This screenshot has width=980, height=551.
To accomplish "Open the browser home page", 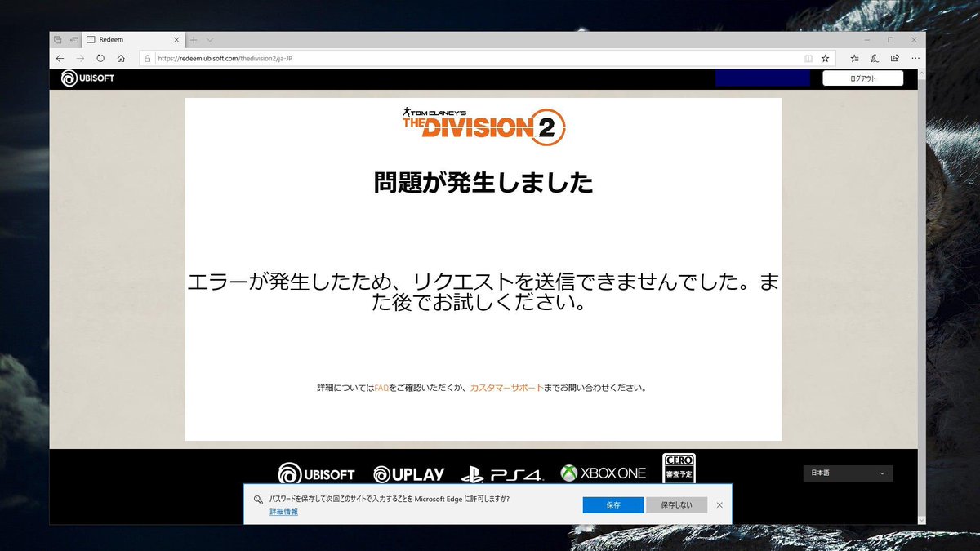I will (121, 59).
